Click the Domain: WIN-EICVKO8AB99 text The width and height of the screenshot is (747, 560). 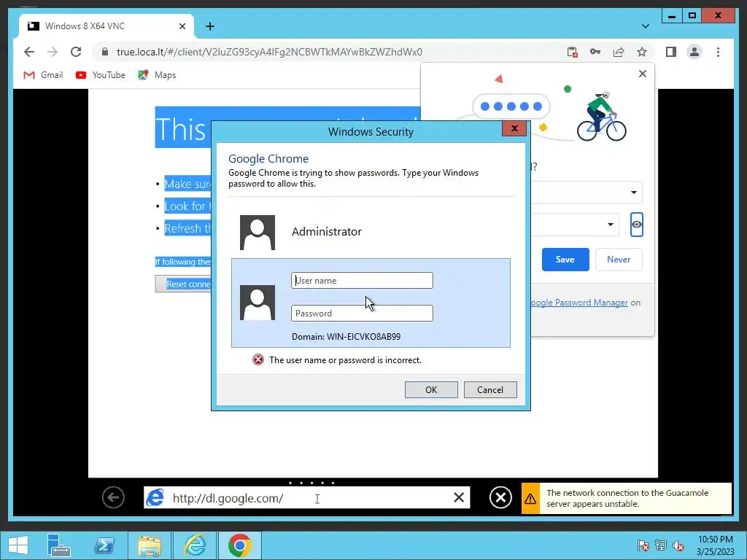click(347, 337)
